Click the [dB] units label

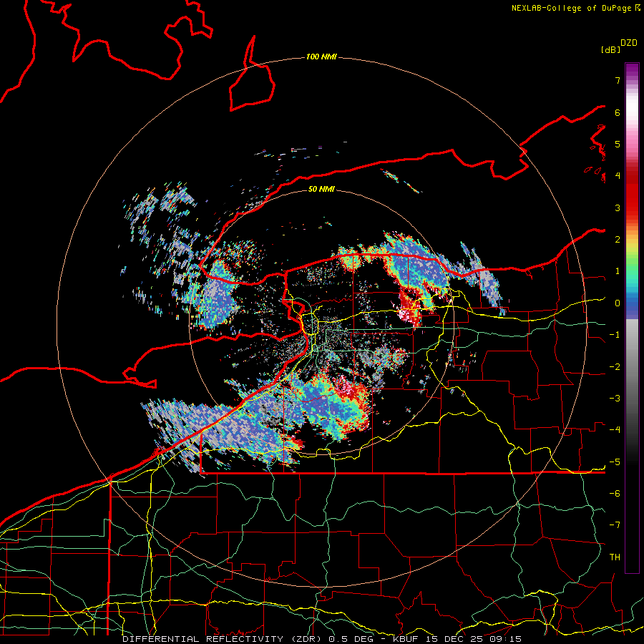click(x=610, y=50)
